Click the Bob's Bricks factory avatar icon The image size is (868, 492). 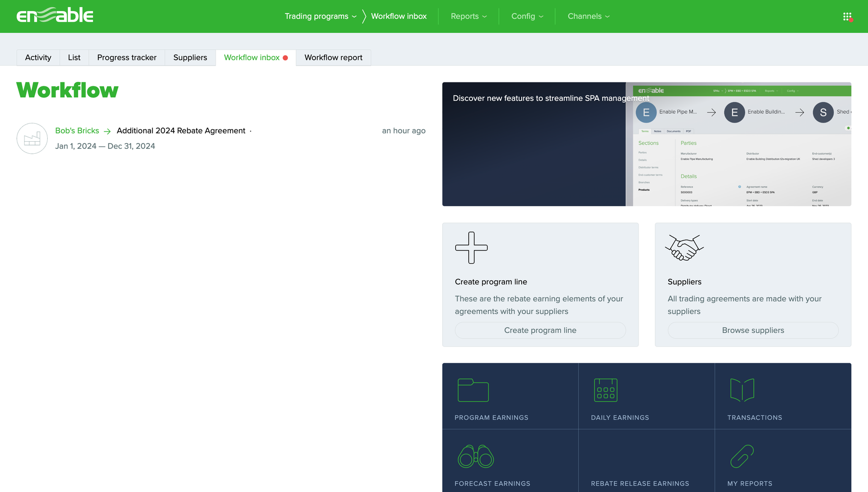[32, 138]
